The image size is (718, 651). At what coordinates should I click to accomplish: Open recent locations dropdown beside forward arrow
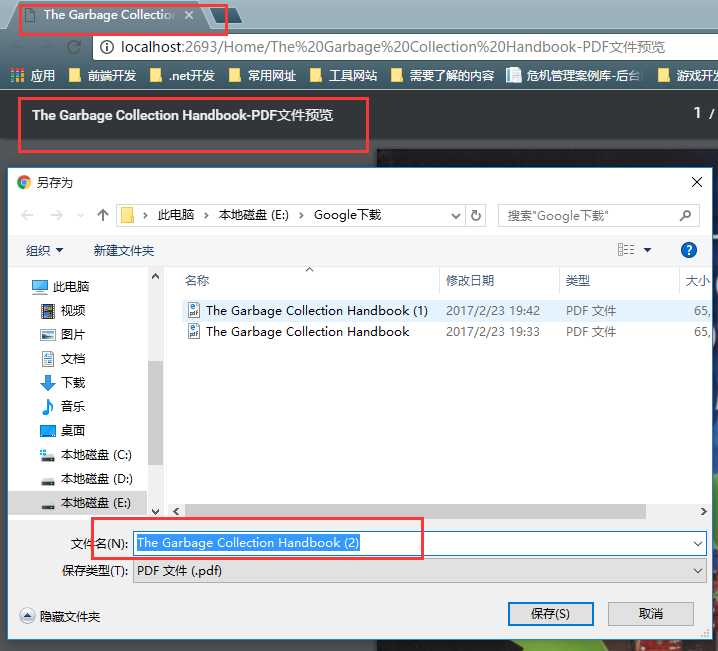(x=80, y=215)
